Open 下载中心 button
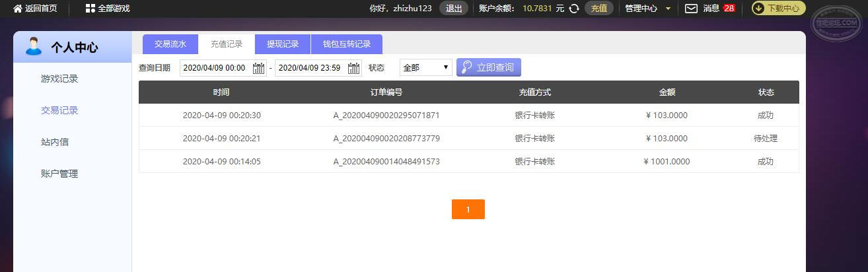Viewport: 868px width, 272px height. pos(779,9)
